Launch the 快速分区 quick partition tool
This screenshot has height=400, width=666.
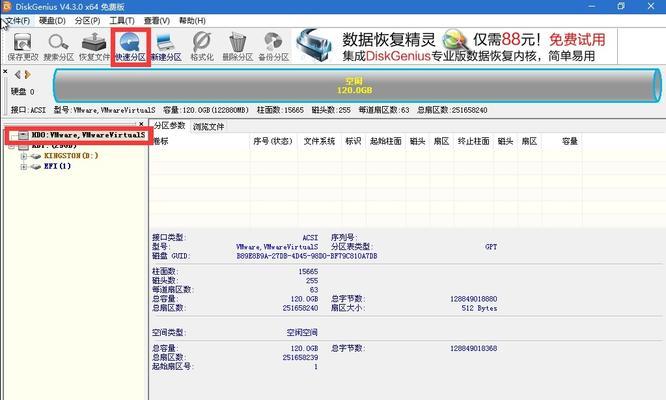tap(130, 47)
